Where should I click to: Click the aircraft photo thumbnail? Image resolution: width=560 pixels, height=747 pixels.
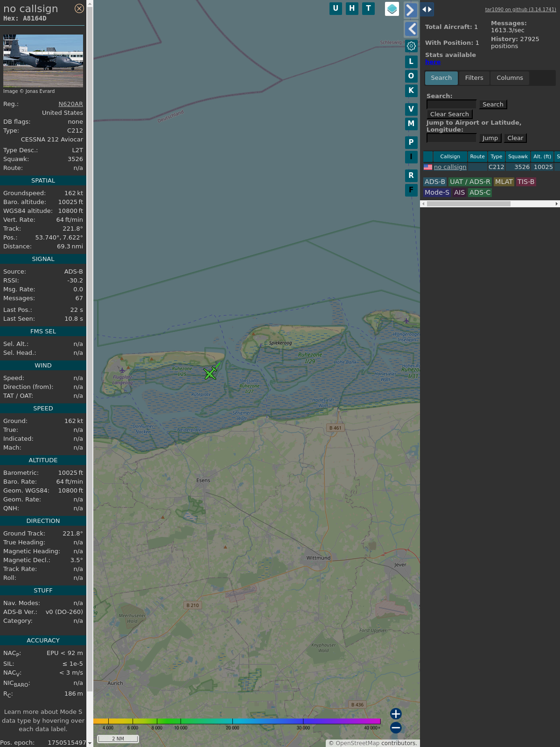(x=43, y=61)
